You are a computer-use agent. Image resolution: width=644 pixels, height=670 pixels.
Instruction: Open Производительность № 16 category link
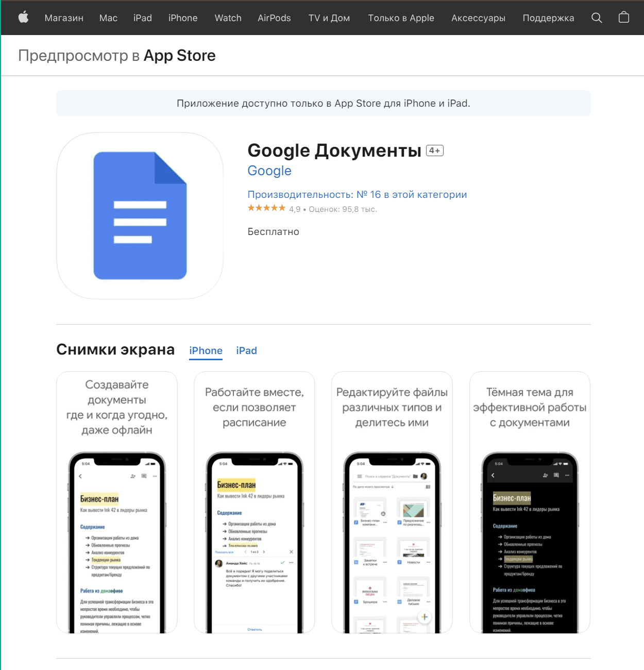(357, 194)
